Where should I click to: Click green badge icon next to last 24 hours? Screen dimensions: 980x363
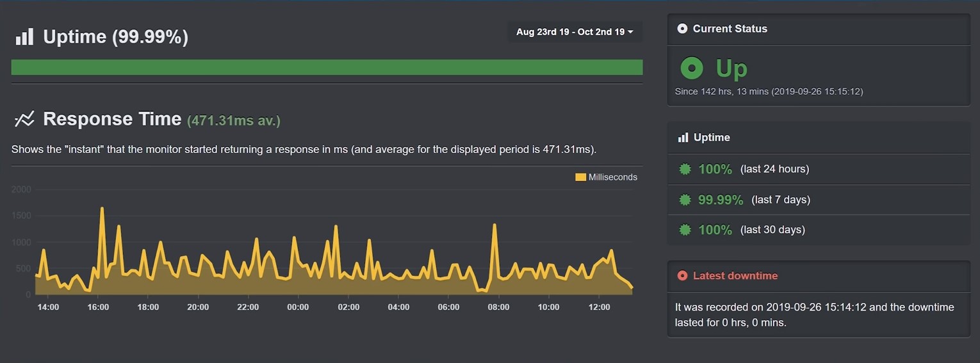[x=685, y=169]
